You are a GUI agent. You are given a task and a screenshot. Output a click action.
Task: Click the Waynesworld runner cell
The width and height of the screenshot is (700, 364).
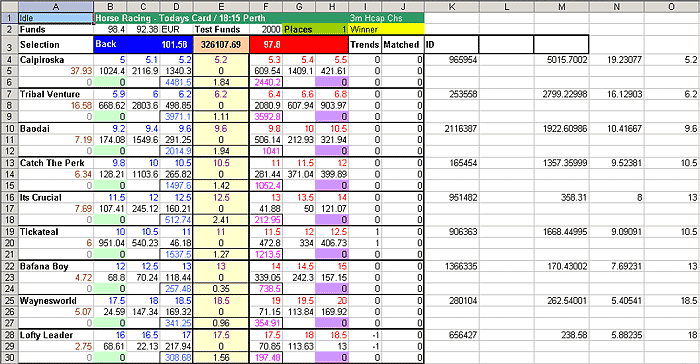(56, 301)
